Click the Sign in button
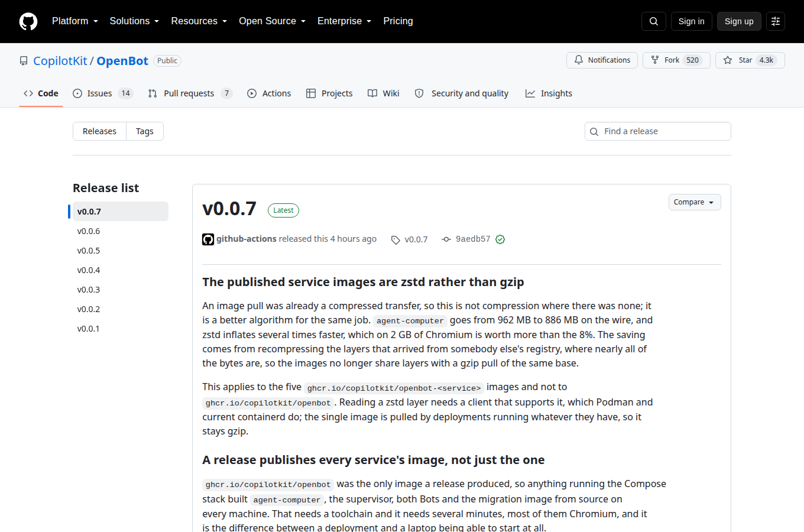The width and height of the screenshot is (804, 532). pyautogui.click(x=692, y=21)
